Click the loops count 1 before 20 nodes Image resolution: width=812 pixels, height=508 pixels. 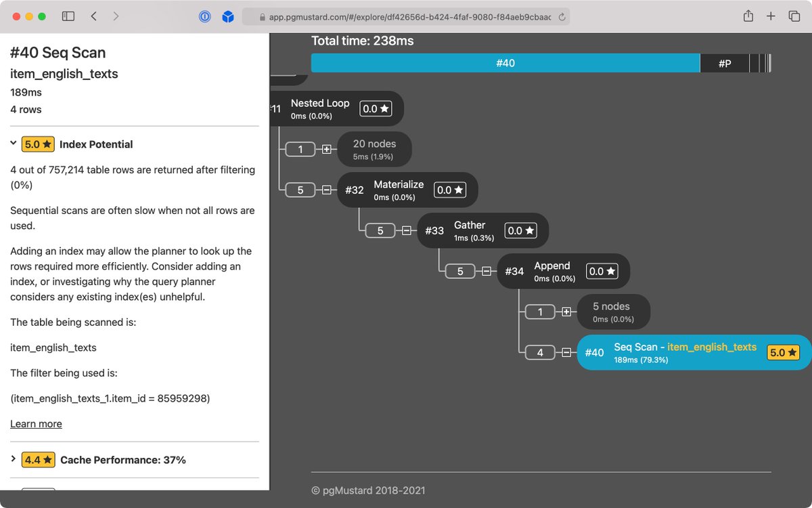tap(300, 149)
